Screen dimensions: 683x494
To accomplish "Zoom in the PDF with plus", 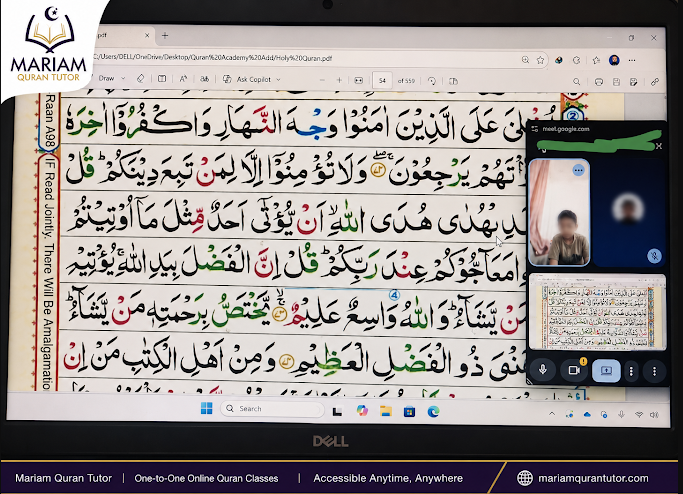I will (339, 80).
